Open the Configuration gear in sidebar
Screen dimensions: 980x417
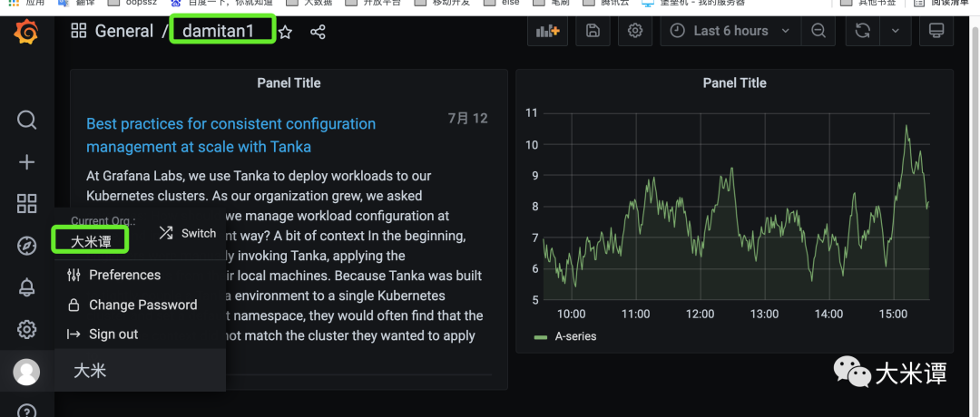(x=27, y=329)
